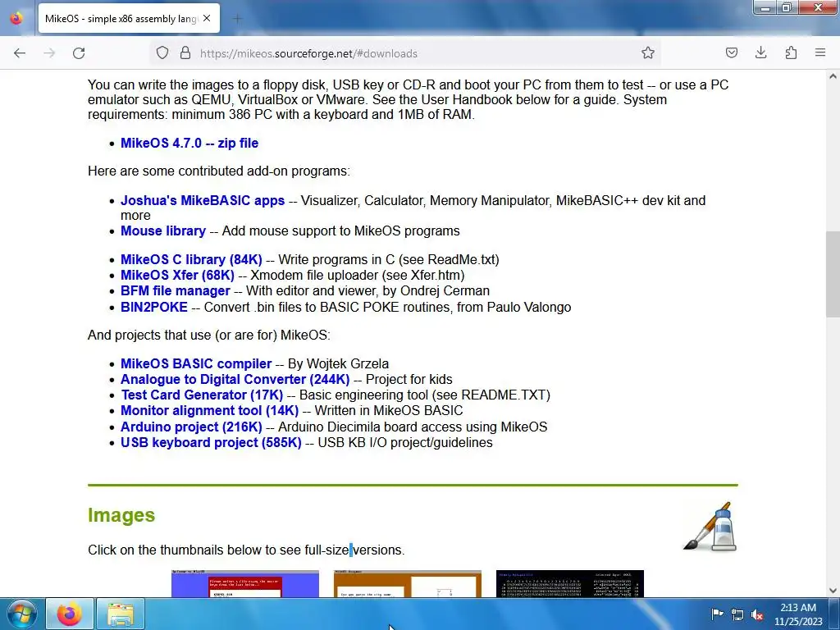Image resolution: width=840 pixels, height=630 pixels.
Task: Go back with the browser back arrow
Action: click(x=20, y=53)
